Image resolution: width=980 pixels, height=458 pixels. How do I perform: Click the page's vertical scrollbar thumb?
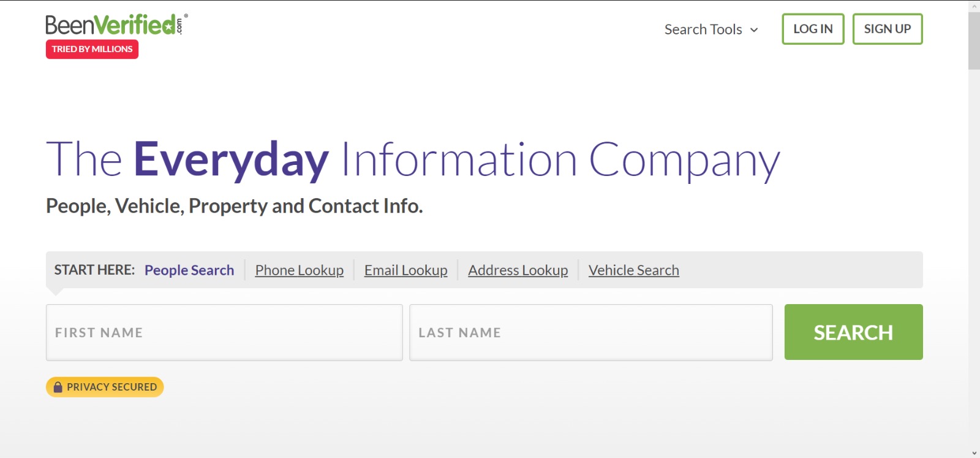pos(974,40)
